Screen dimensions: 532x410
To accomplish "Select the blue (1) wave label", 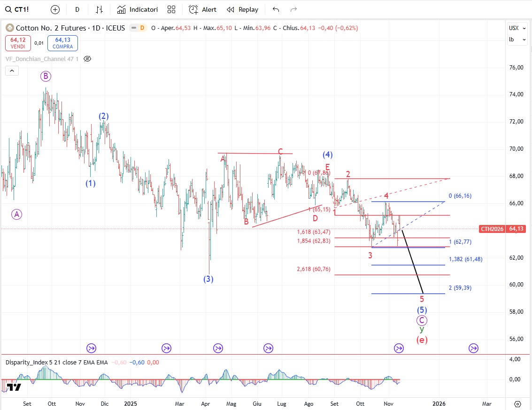I will 90,183.
